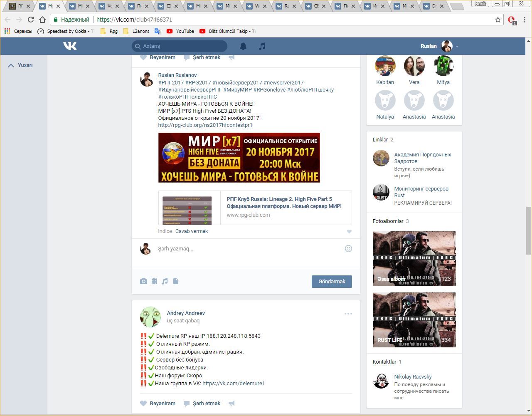Bookmark this page with the star icon
Screen dimensions: 532x416
pos(498,20)
